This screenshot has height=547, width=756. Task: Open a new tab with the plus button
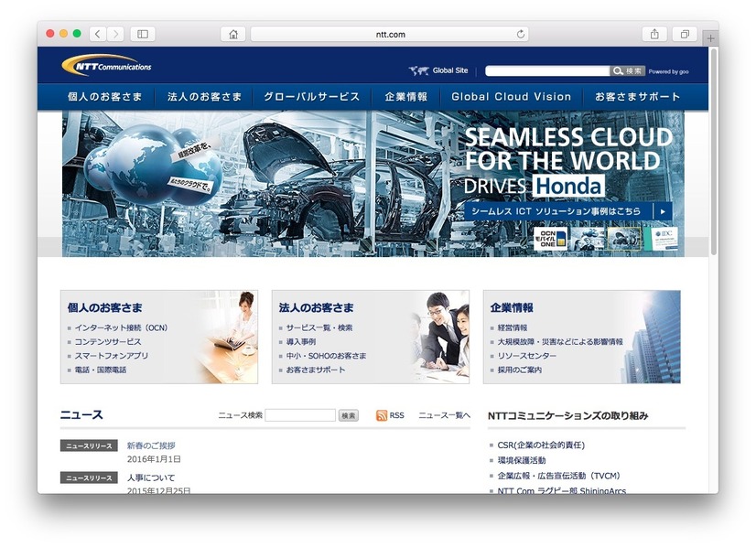click(711, 38)
